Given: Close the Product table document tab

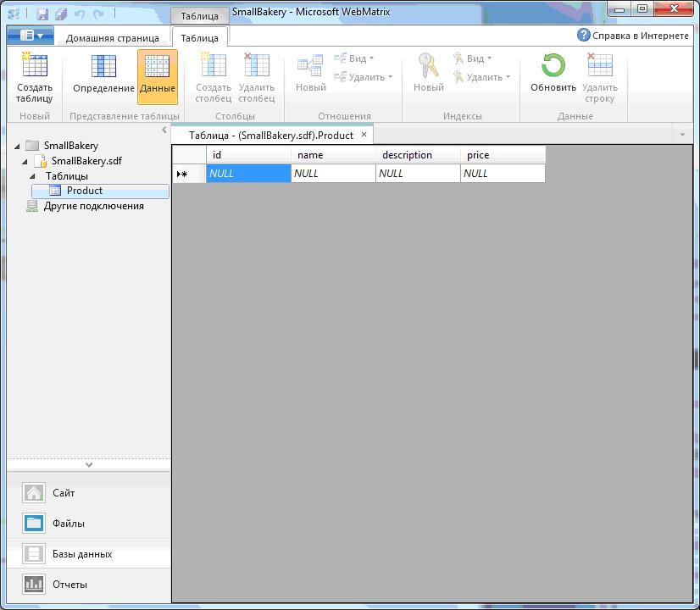Looking at the screenshot, I should coord(364,135).
